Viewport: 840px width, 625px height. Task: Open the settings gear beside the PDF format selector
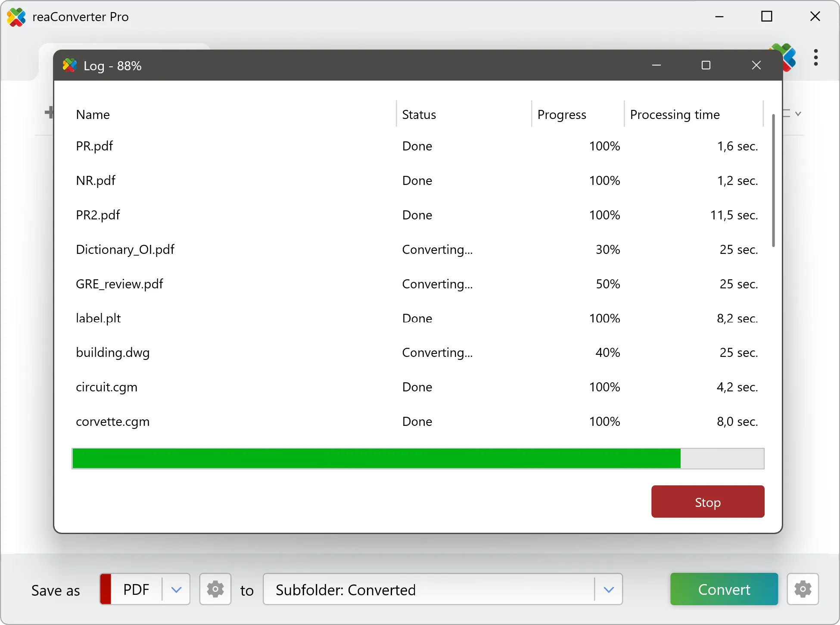click(x=215, y=589)
